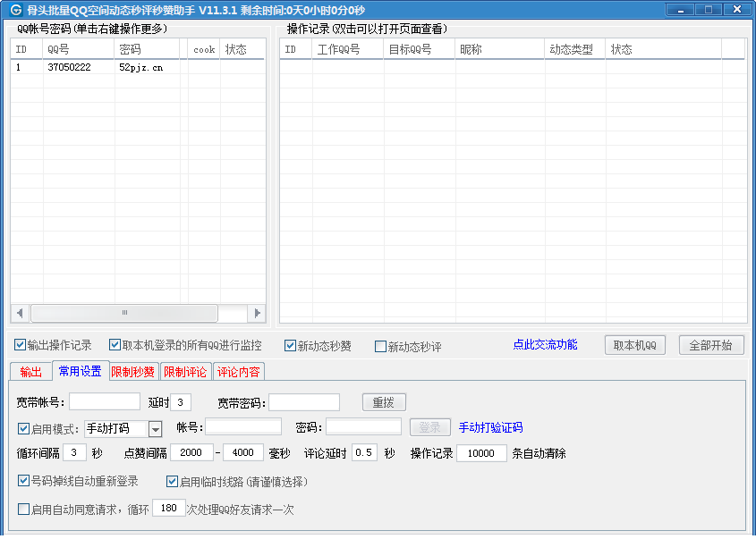Open the 限制秒赞 tab
Viewport: 756px width, 556px height.
[x=133, y=372]
